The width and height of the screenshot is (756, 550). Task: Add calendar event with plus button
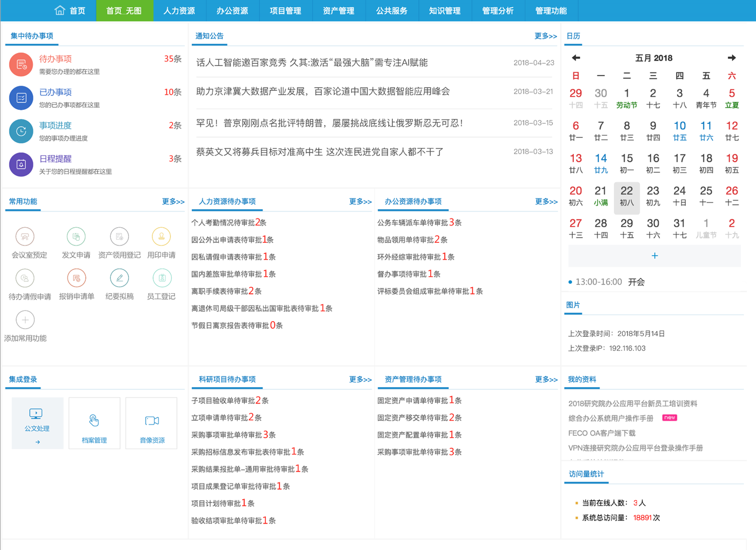point(654,256)
